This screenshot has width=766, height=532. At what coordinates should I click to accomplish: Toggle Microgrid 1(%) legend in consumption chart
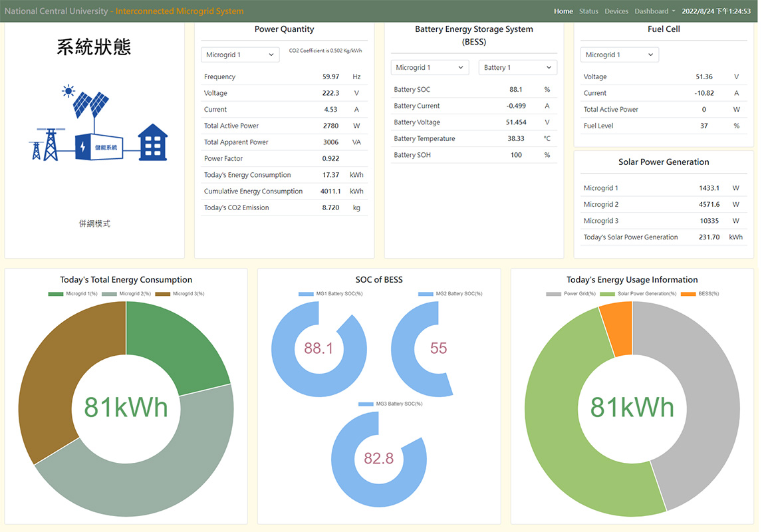pos(73,293)
